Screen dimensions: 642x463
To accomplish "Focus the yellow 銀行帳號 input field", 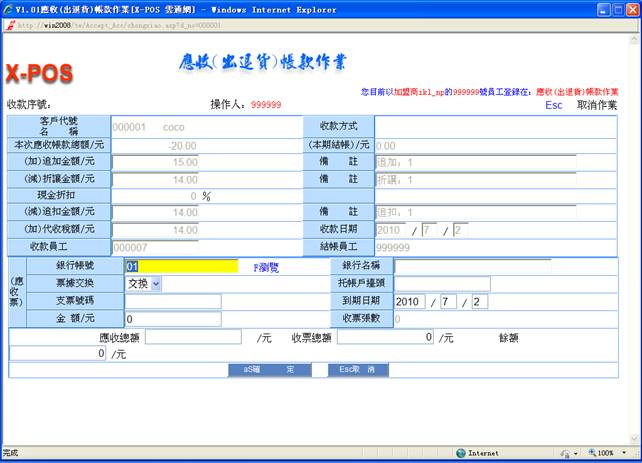I will (181, 266).
